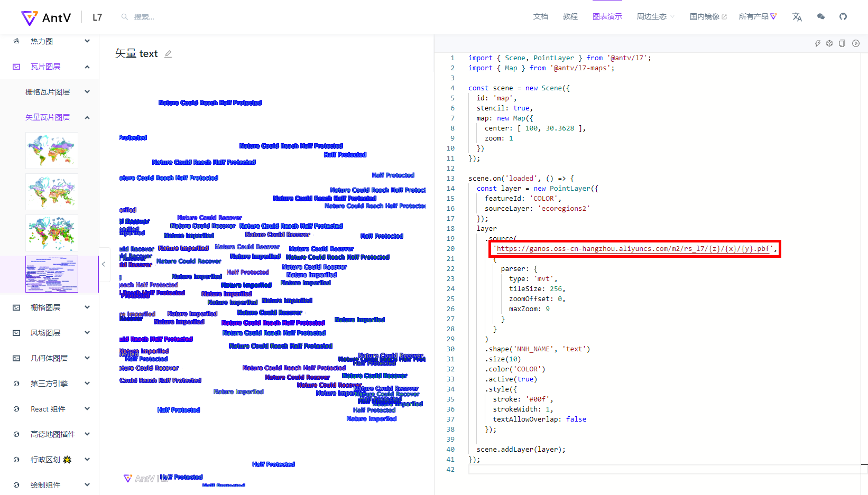
Task: Click the 绘制组件 sidebar icon
Action: [16, 485]
